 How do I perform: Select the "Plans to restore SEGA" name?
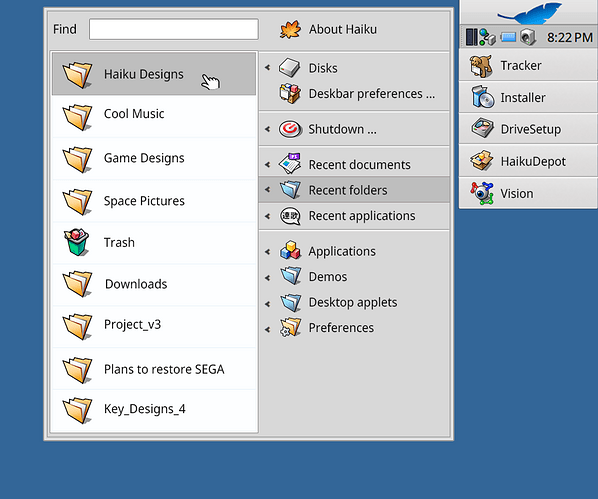[x=164, y=369]
